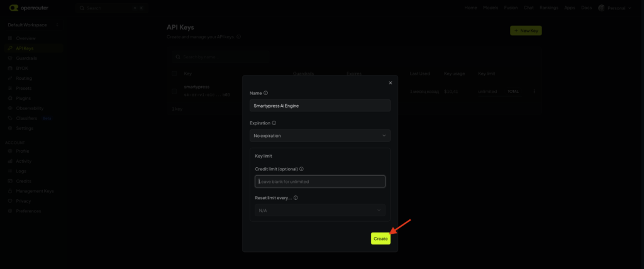644x269 pixels.
Task: Go to Fusion in top navigation
Action: [x=511, y=8]
